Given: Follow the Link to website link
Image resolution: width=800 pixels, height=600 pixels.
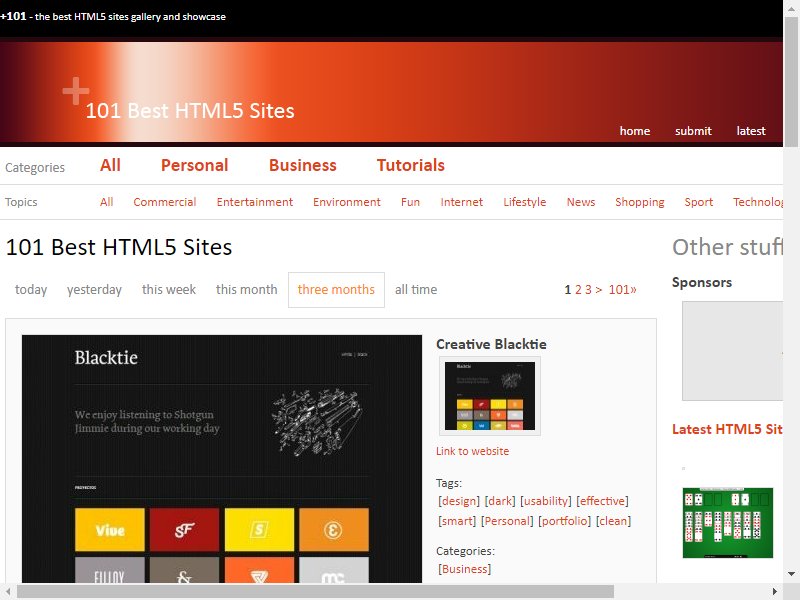Looking at the screenshot, I should pos(472,451).
